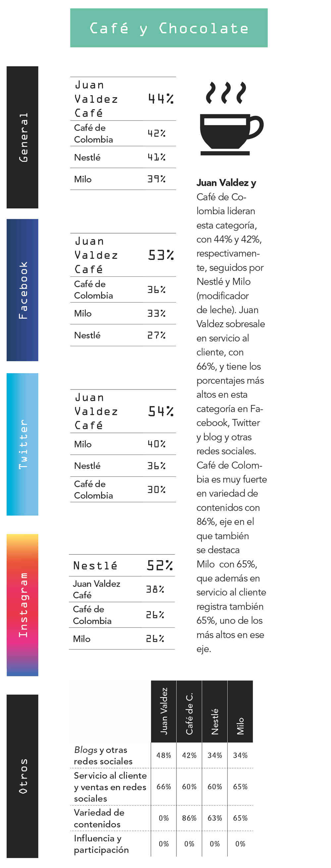The image size is (331, 868).
Task: Open the Otros section tab
Action: pyautogui.click(x=22, y=776)
